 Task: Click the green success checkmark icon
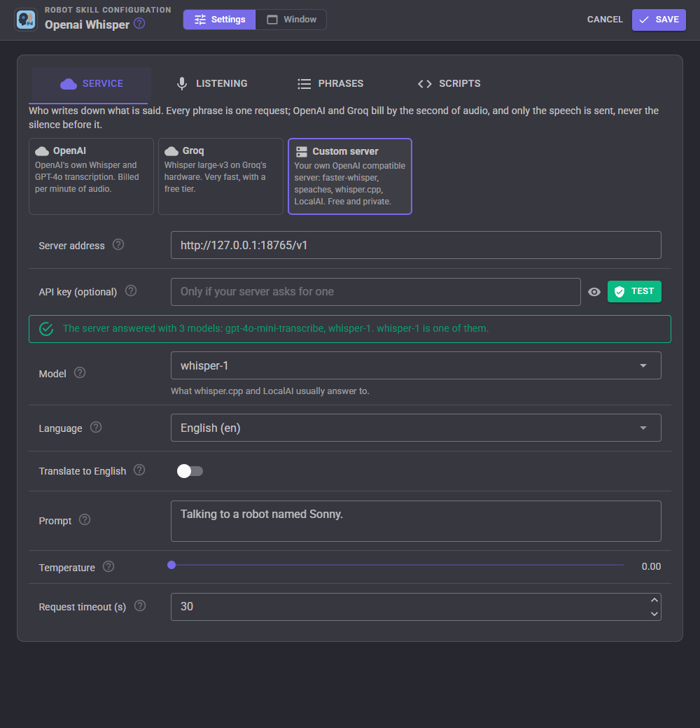46,329
